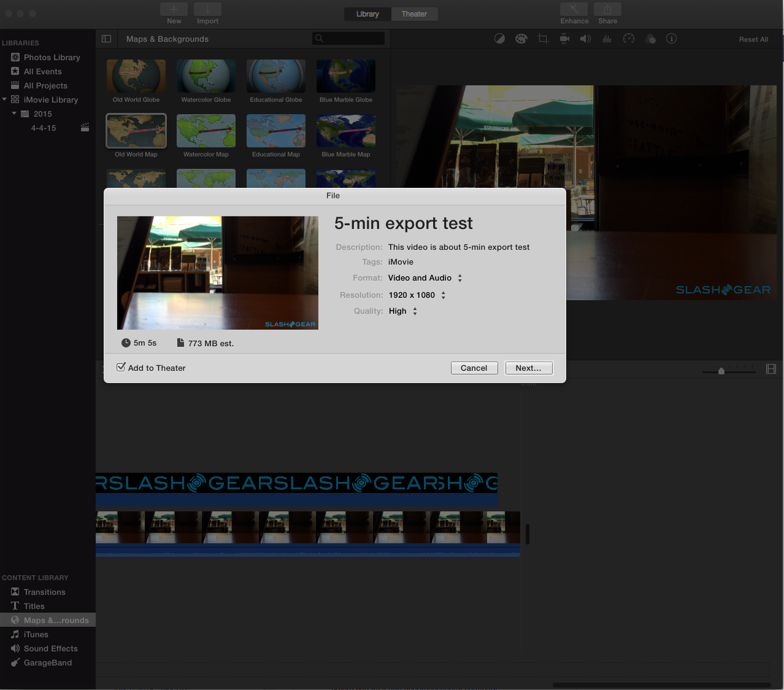Open the color correction palette tool
784x690 pixels.
(521, 39)
